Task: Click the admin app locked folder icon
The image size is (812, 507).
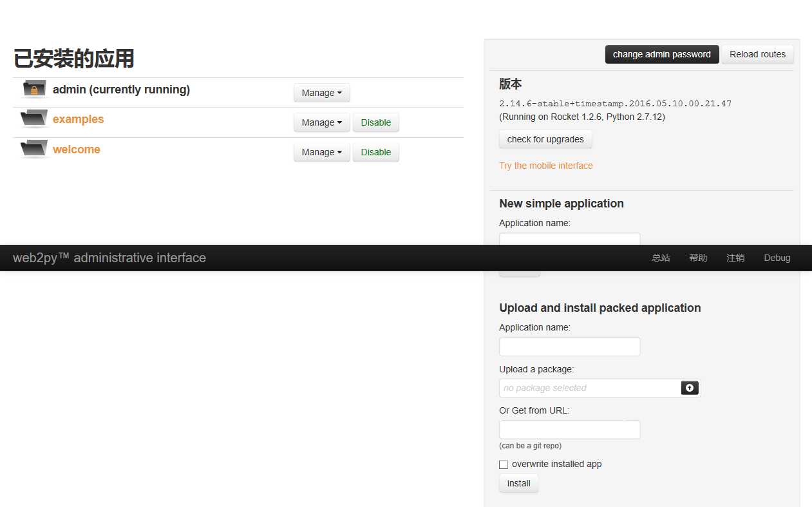Action: point(34,89)
